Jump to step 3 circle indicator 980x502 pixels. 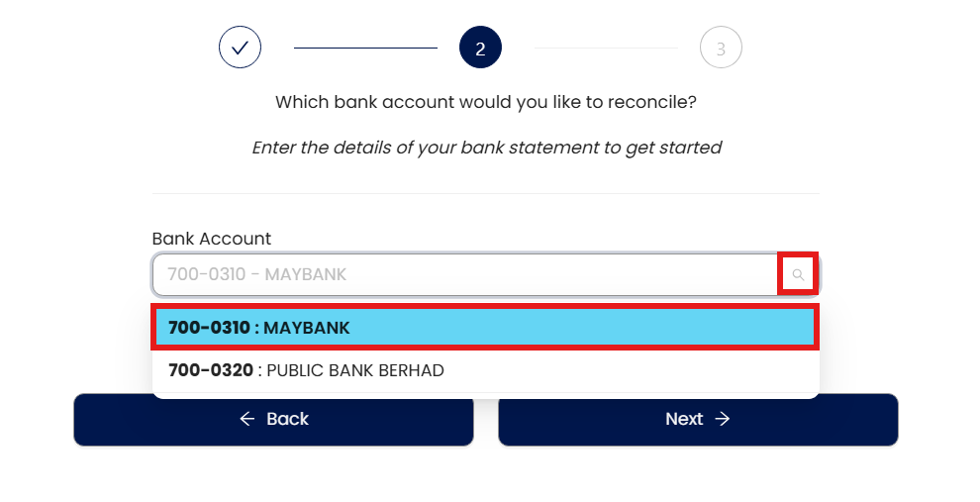[x=721, y=48]
